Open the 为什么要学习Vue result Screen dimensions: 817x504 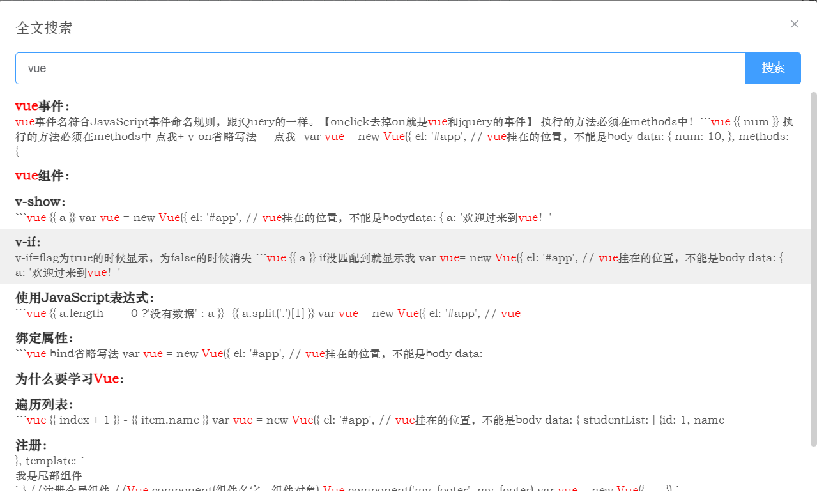coord(70,379)
